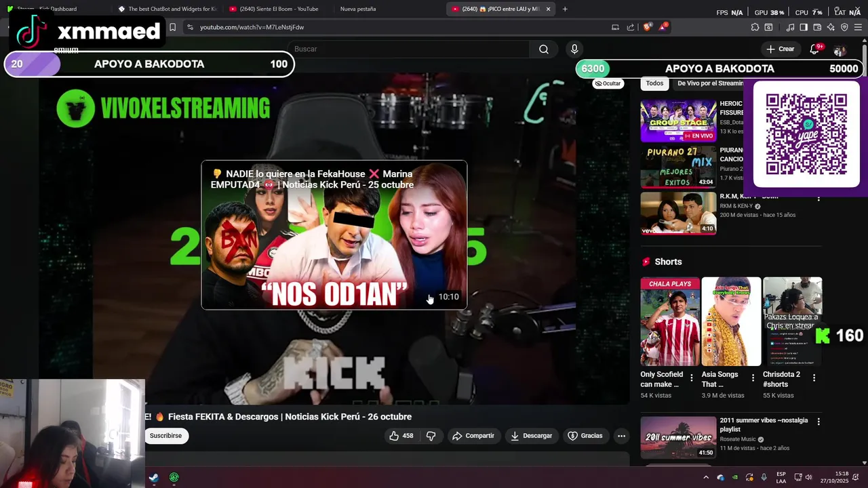The image size is (868, 488).
Task: Click Descargar to download the video
Action: point(532,436)
